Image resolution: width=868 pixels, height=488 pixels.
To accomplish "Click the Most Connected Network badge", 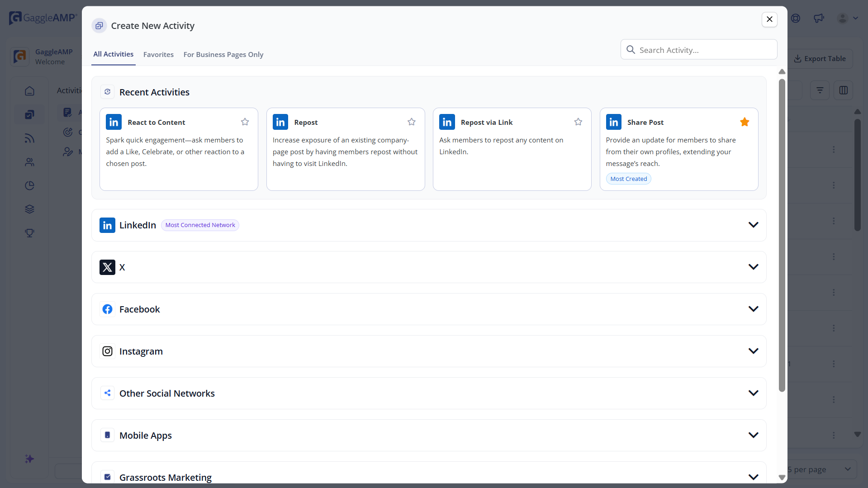I will click(200, 225).
